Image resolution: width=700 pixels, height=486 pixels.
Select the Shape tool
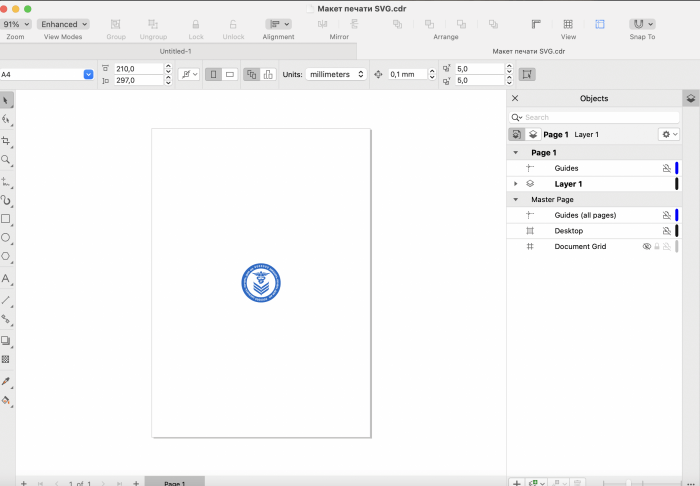click(x=6, y=119)
